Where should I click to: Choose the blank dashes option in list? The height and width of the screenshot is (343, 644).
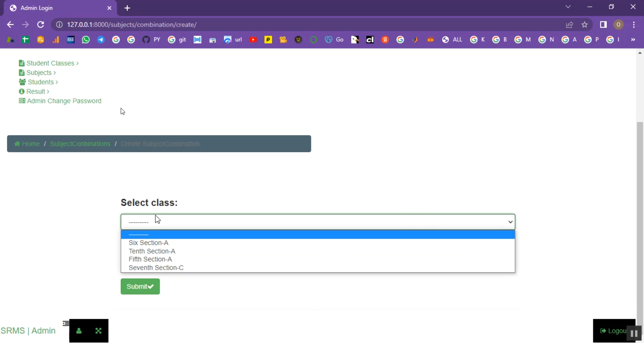[318, 234]
